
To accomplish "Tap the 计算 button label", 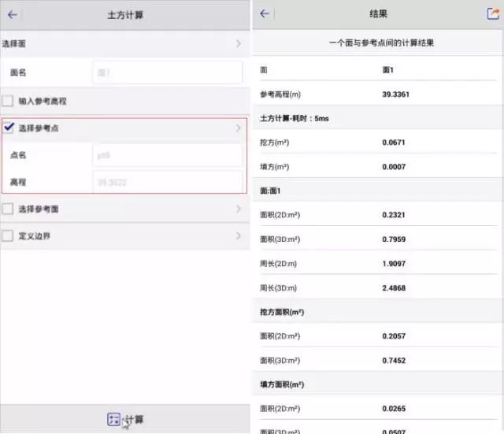I will (135, 420).
